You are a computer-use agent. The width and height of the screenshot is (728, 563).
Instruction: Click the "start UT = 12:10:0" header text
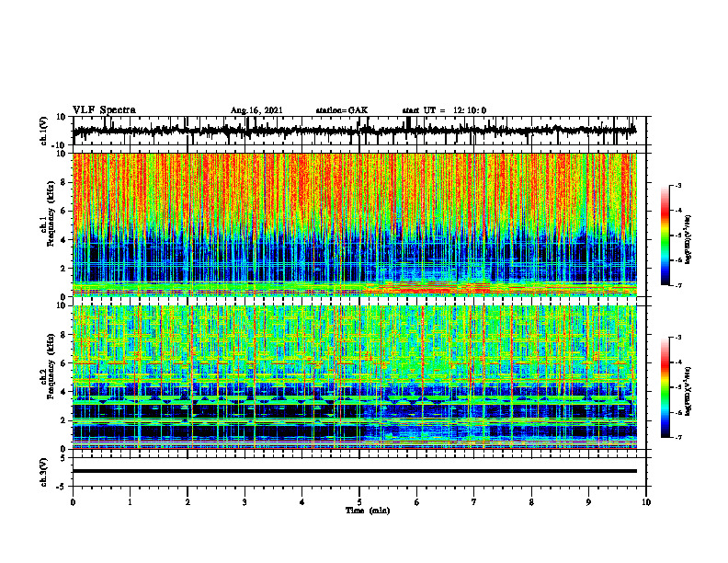tap(444, 110)
